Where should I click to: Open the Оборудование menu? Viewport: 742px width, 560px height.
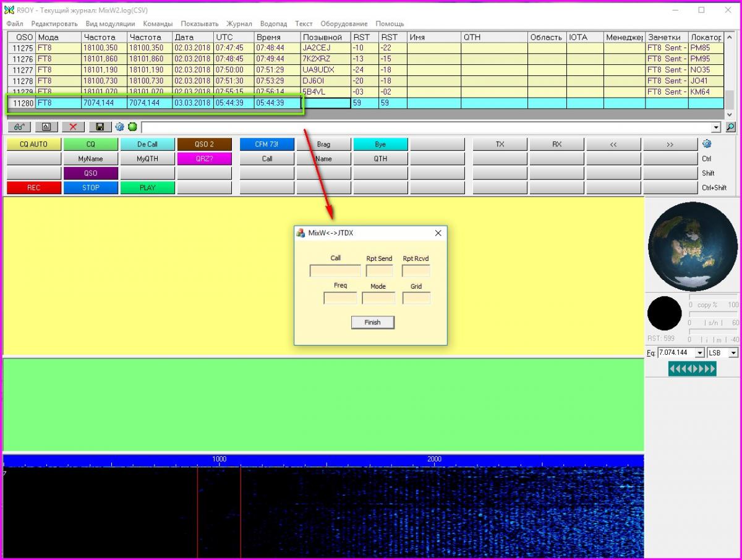point(344,23)
